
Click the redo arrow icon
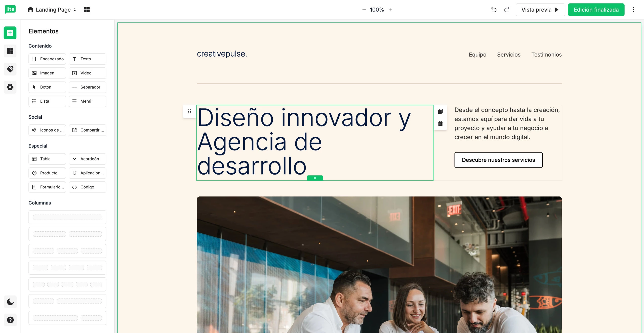pos(507,10)
